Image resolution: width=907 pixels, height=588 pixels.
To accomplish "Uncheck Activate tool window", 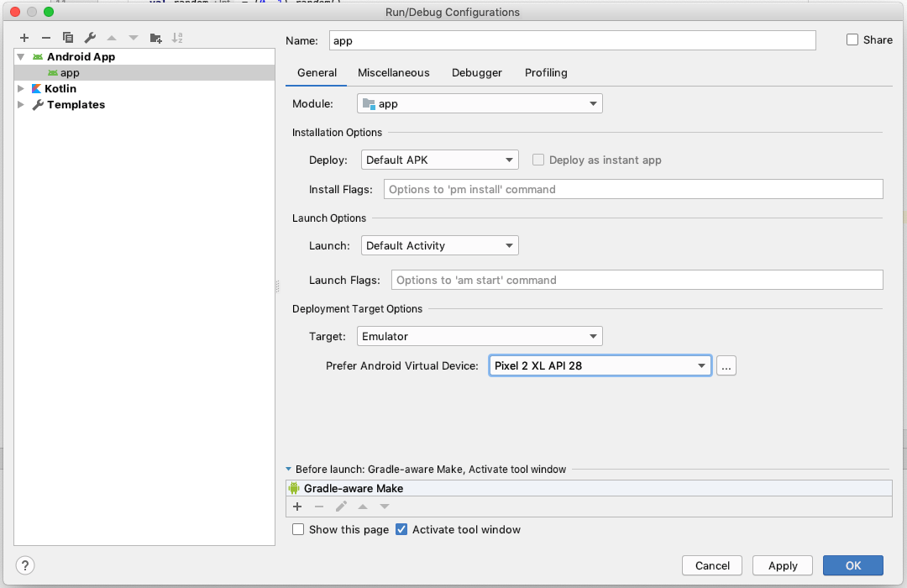I will pyautogui.click(x=401, y=529).
